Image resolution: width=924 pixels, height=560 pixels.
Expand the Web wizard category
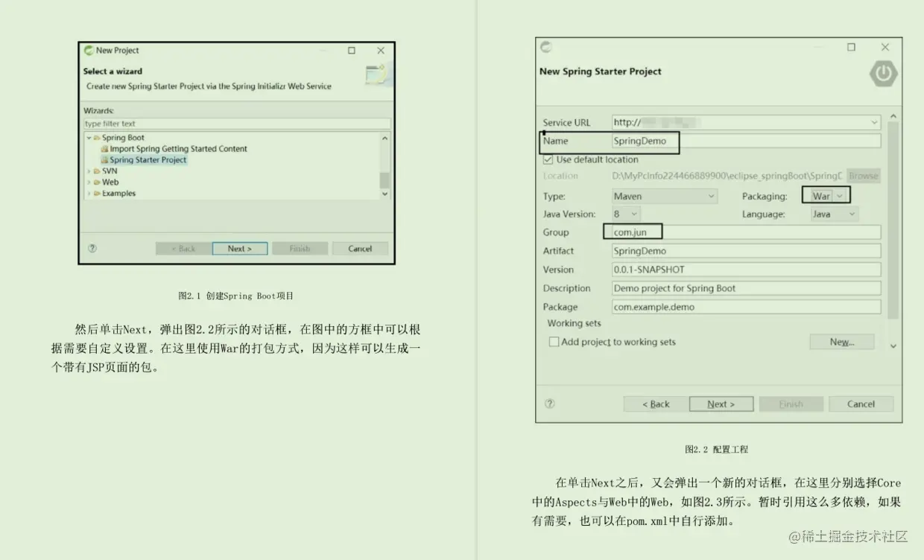(x=89, y=182)
